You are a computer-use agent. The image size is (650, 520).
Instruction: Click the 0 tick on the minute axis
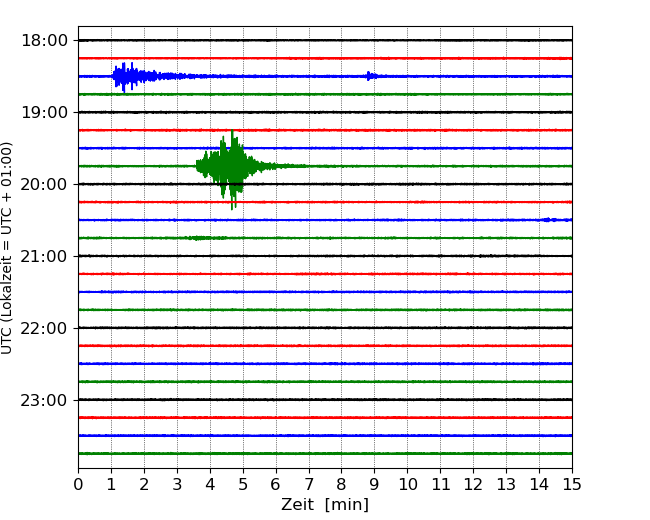coord(78,484)
